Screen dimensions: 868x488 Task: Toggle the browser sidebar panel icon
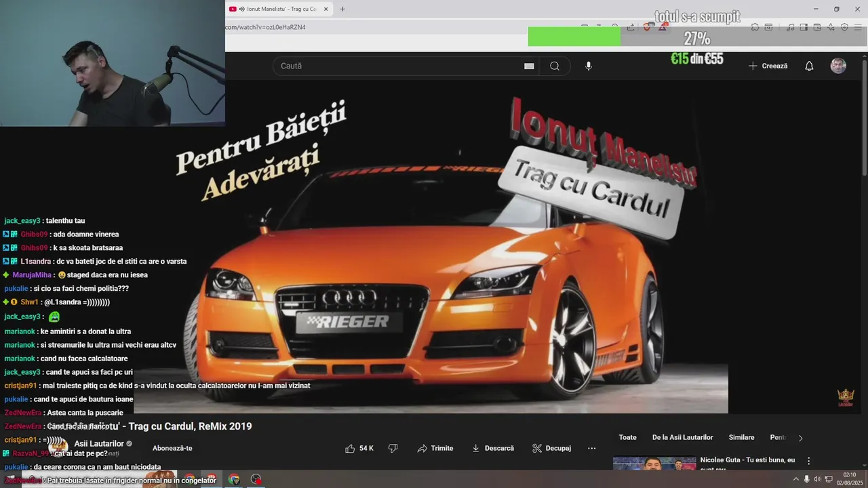[804, 27]
